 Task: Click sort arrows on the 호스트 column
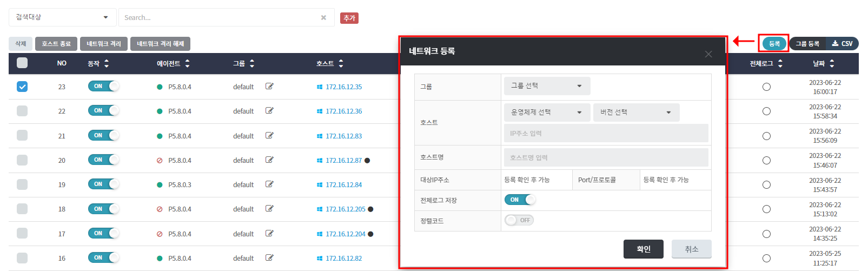pos(341,63)
